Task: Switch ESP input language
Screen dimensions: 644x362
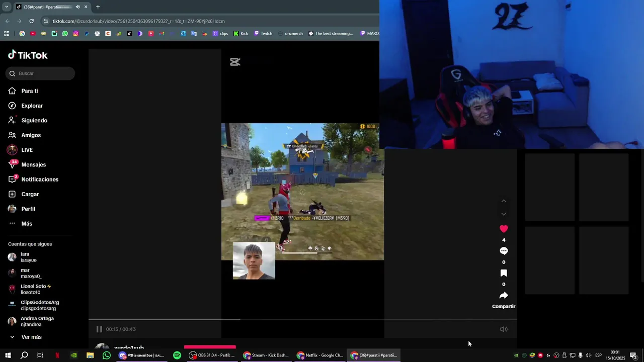Action: click(x=599, y=355)
